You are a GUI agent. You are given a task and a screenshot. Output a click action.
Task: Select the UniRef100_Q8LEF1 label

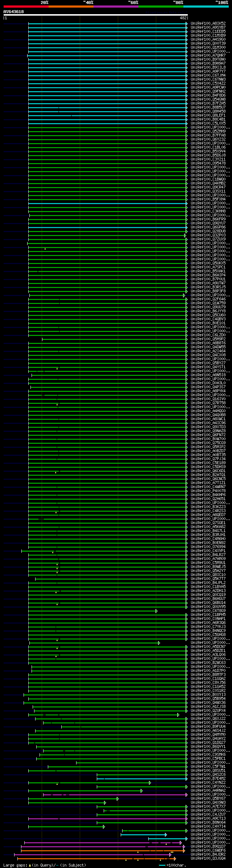click(x=208, y=115)
